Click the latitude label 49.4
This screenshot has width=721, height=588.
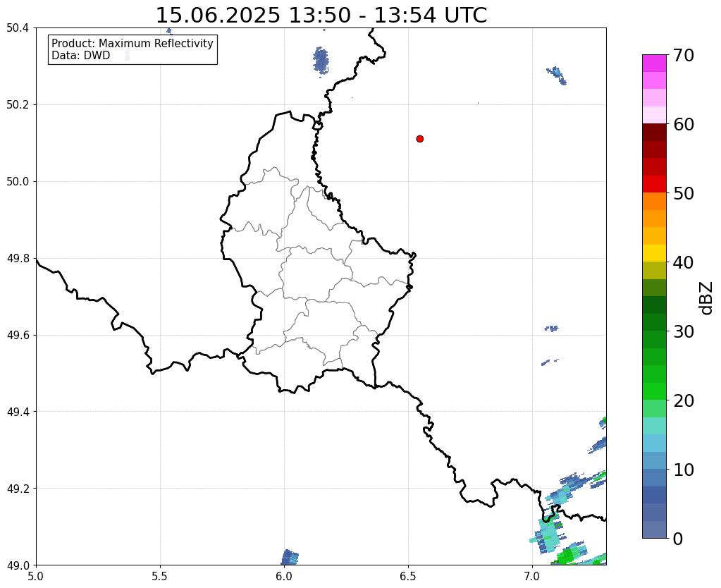[x=18, y=411]
